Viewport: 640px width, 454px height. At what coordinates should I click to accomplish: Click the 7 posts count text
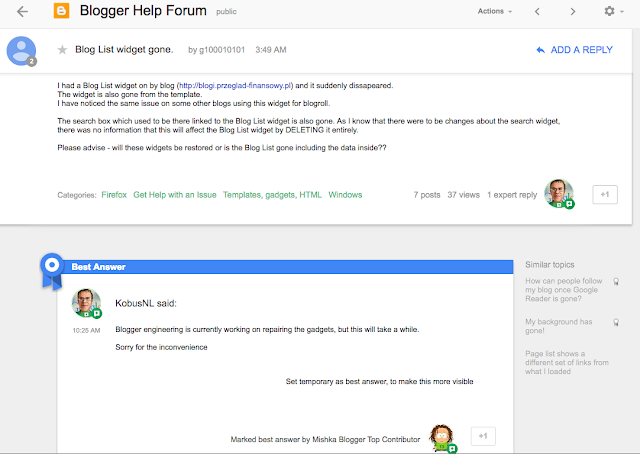click(x=427, y=195)
